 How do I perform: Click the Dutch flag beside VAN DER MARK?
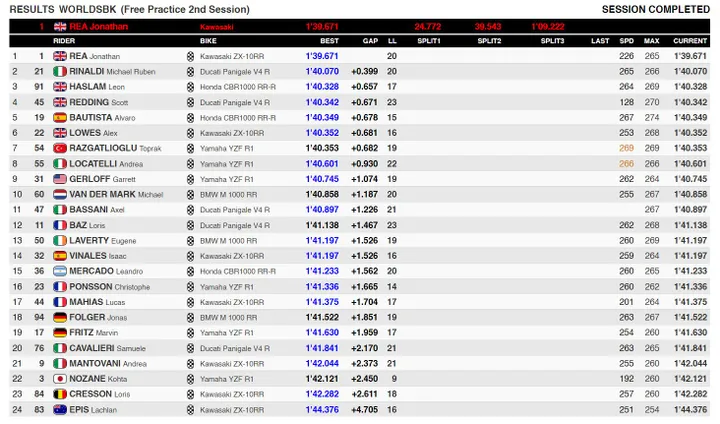click(x=60, y=194)
